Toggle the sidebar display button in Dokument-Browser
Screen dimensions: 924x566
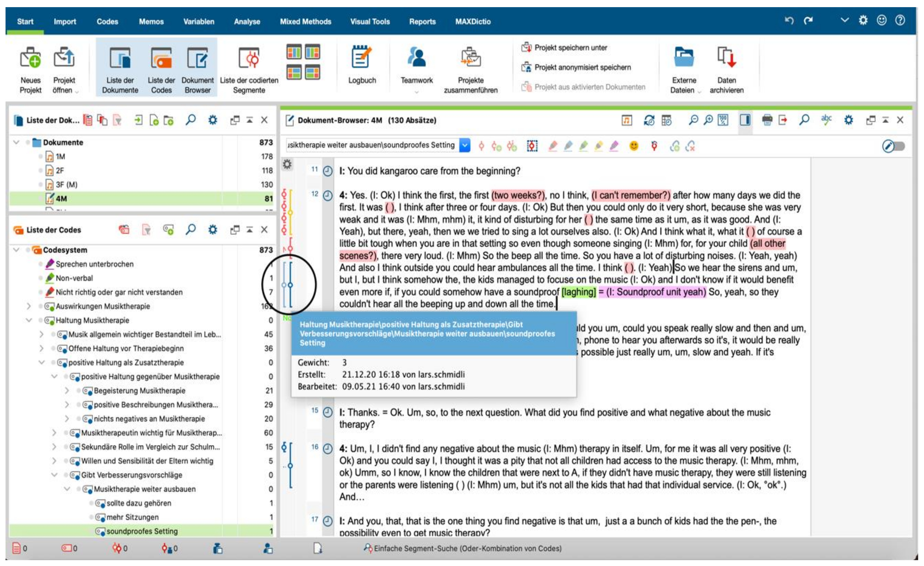coord(745,120)
